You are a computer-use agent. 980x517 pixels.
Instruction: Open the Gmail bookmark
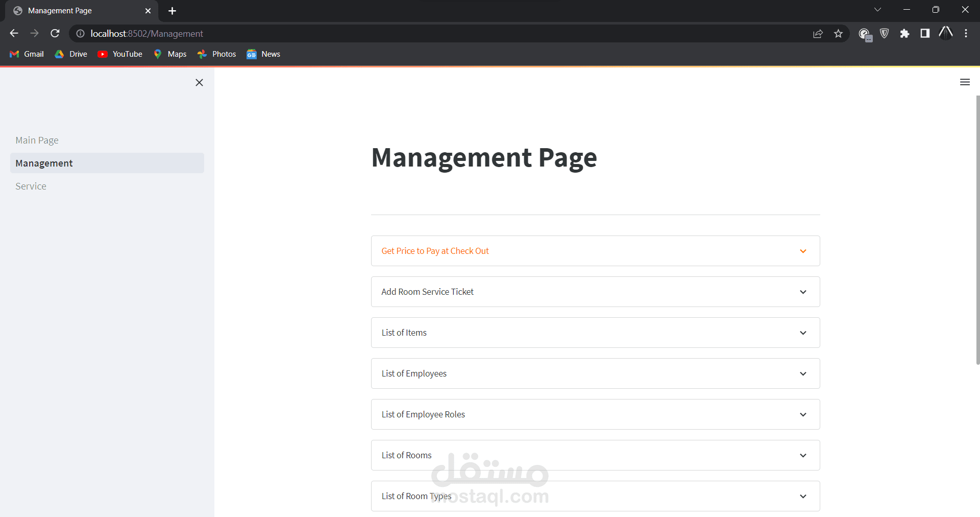point(27,54)
